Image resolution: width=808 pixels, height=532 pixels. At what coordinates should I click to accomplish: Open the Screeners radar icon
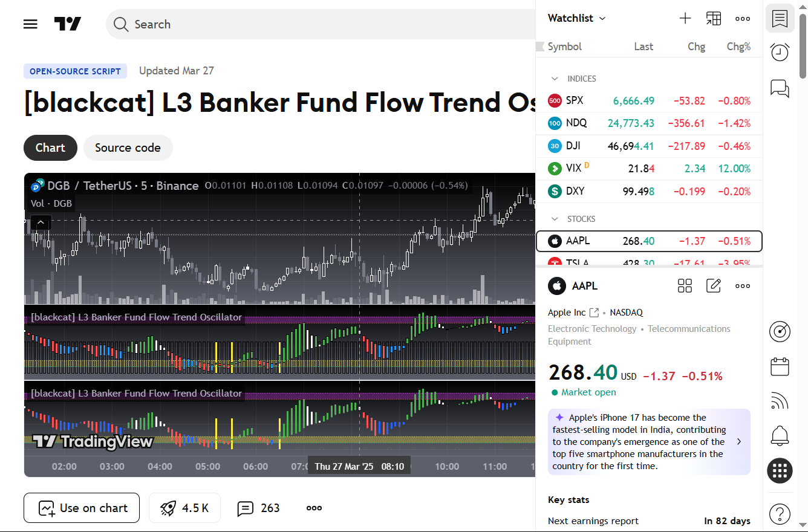coord(780,331)
